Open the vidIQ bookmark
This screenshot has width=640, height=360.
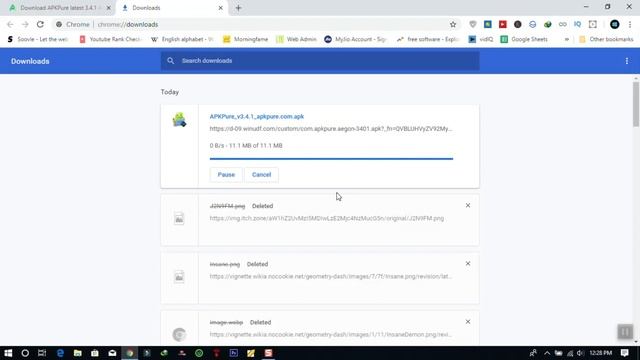coord(481,39)
